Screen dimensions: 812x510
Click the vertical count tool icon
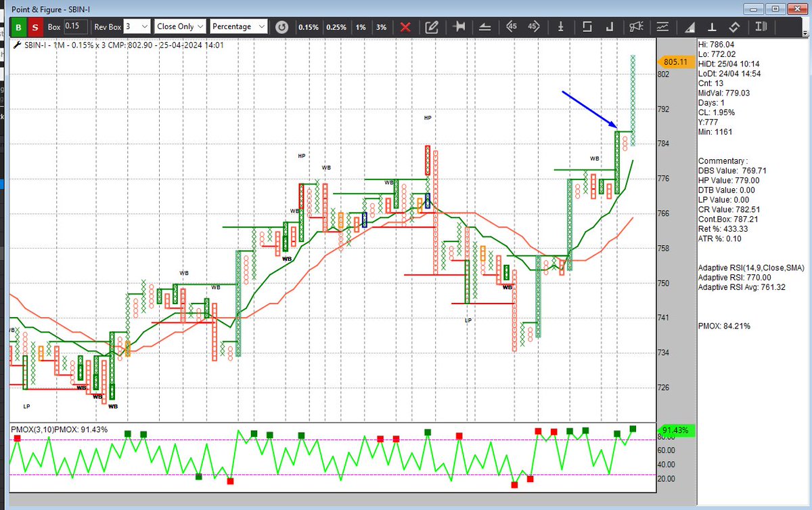(561, 27)
